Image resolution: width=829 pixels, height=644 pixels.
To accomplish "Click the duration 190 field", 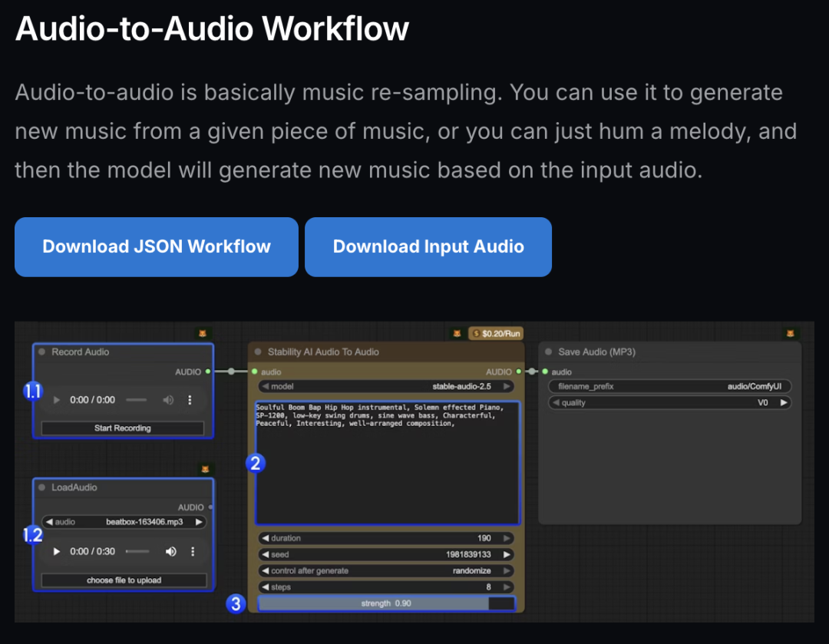I will click(386, 538).
